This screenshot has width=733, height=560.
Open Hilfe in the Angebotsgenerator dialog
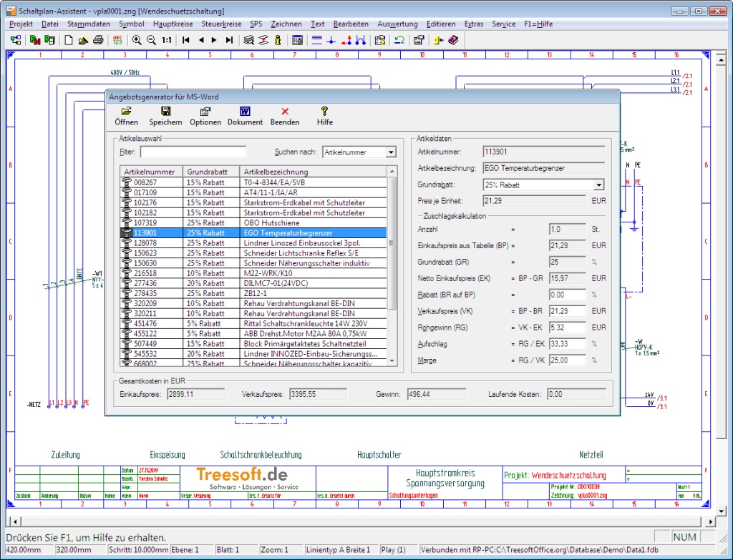coord(324,112)
